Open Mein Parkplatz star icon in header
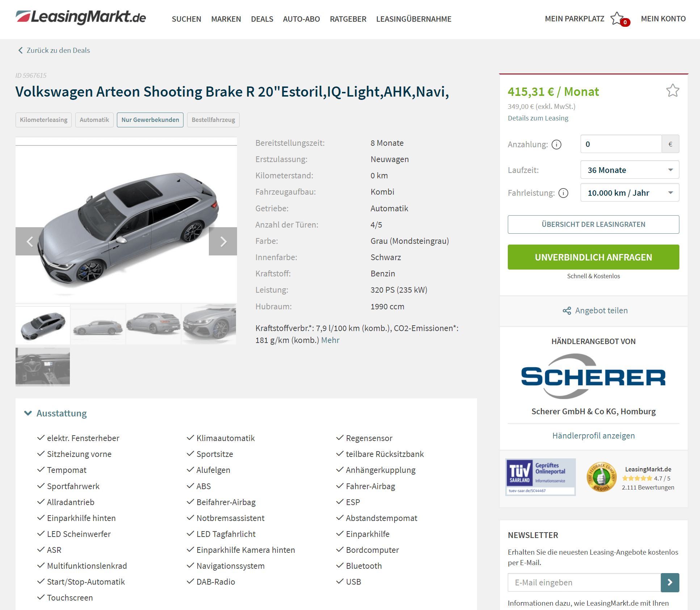Image resolution: width=700 pixels, height=610 pixels. click(x=617, y=18)
